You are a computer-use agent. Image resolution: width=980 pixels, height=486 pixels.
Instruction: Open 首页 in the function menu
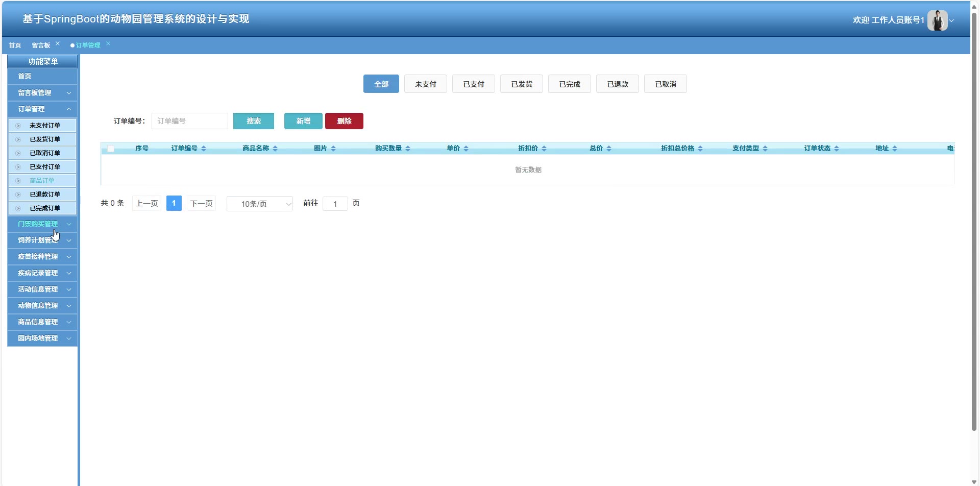pyautogui.click(x=42, y=76)
